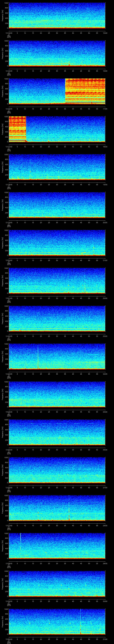
Task: Click the 13:14:00 start time label
Action: [x=9, y=33]
